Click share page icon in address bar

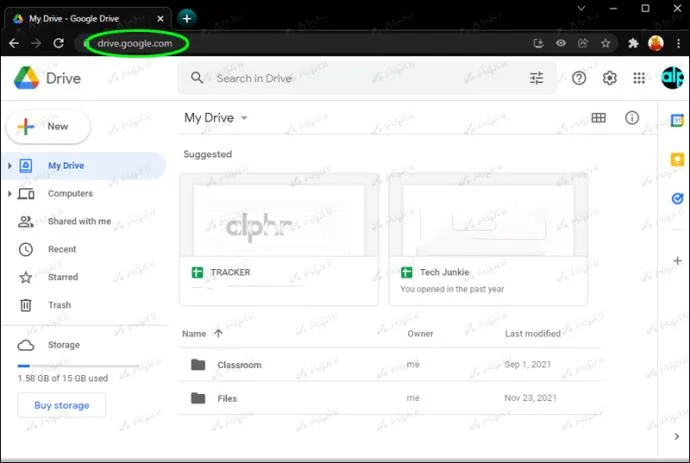(x=583, y=43)
